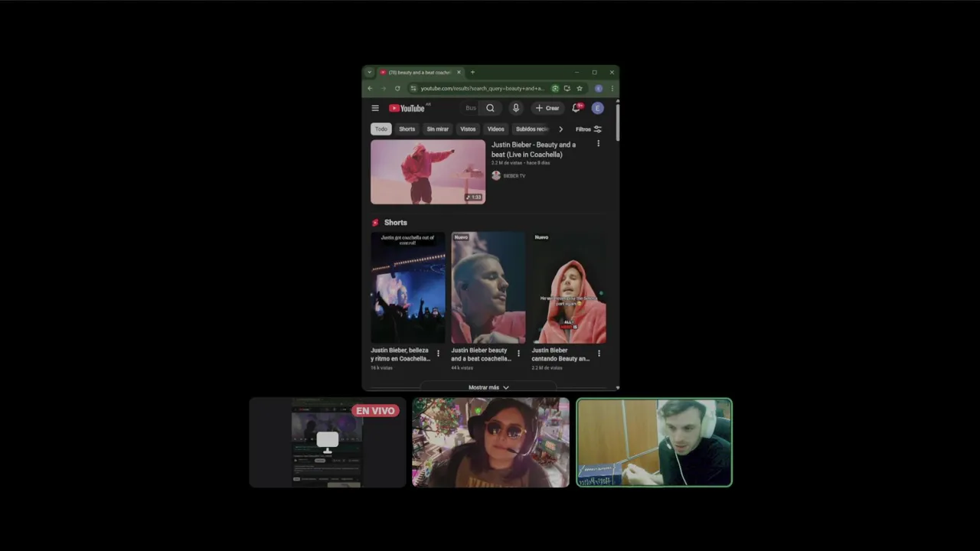This screenshot has height=551, width=980.
Task: Open the YouTube account avatar menu
Action: pyautogui.click(x=597, y=108)
